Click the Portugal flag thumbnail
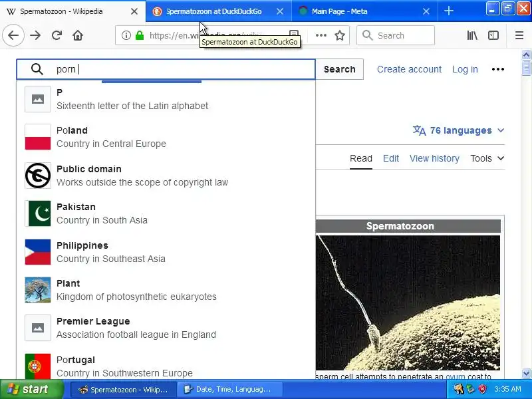Image resolution: width=532 pixels, height=399 pixels. pos(38,366)
